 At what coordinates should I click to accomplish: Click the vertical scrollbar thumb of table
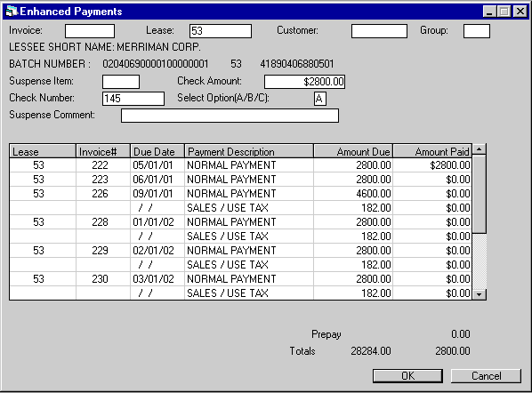point(480,195)
